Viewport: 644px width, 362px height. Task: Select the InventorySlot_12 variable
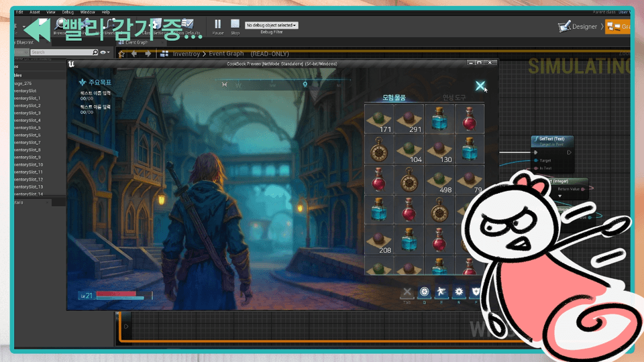29,180
